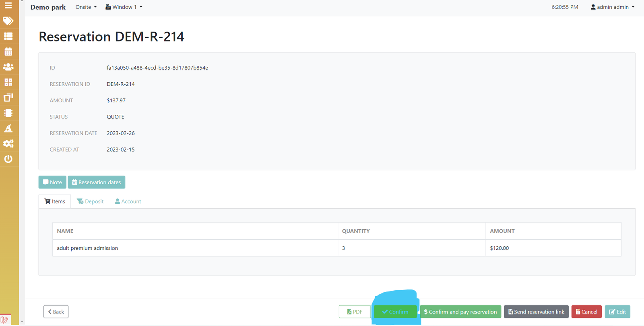Expand the Window 1 dropdown

click(124, 7)
